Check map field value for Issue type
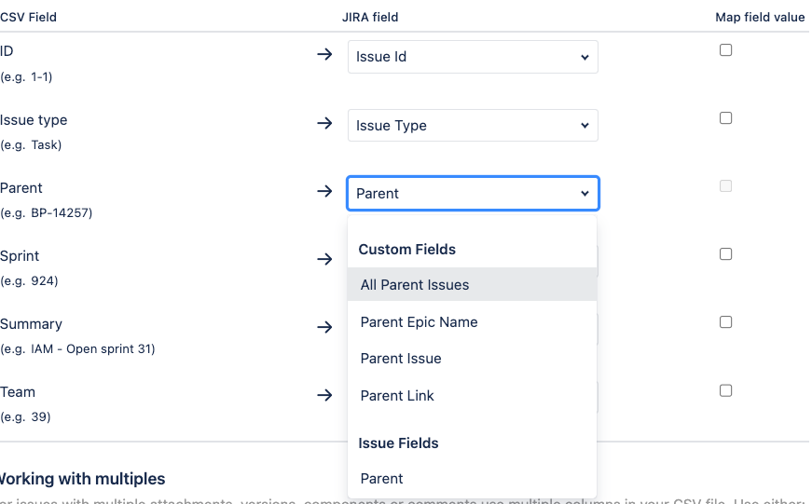 [x=725, y=118]
